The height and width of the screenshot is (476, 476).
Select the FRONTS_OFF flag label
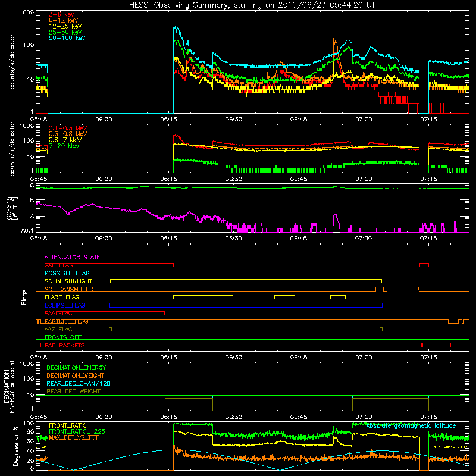point(63,337)
